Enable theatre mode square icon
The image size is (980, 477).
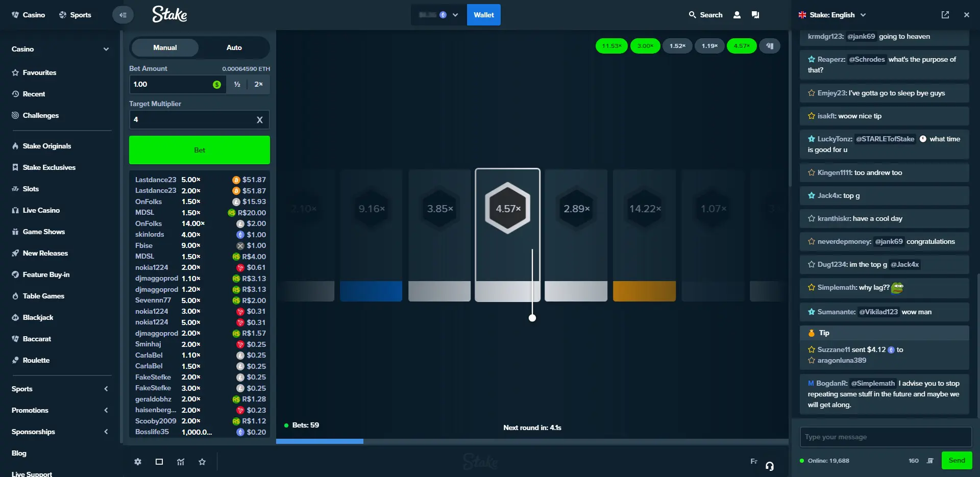[x=159, y=462]
